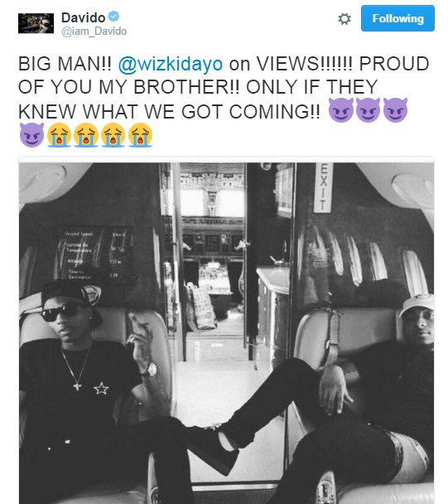This screenshot has height=504, width=448.
Task: Open the @iam_Davido handle link
Action: click(x=94, y=31)
